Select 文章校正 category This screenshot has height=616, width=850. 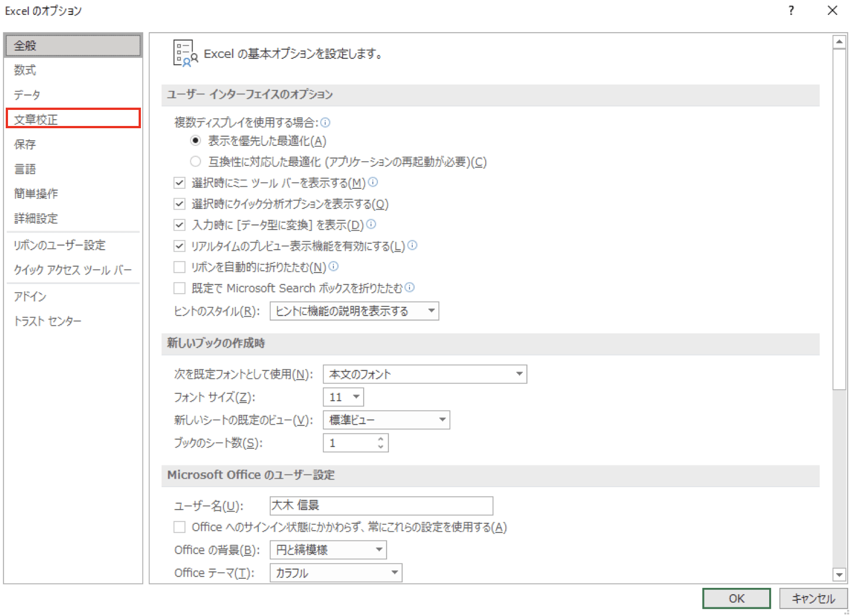73,119
